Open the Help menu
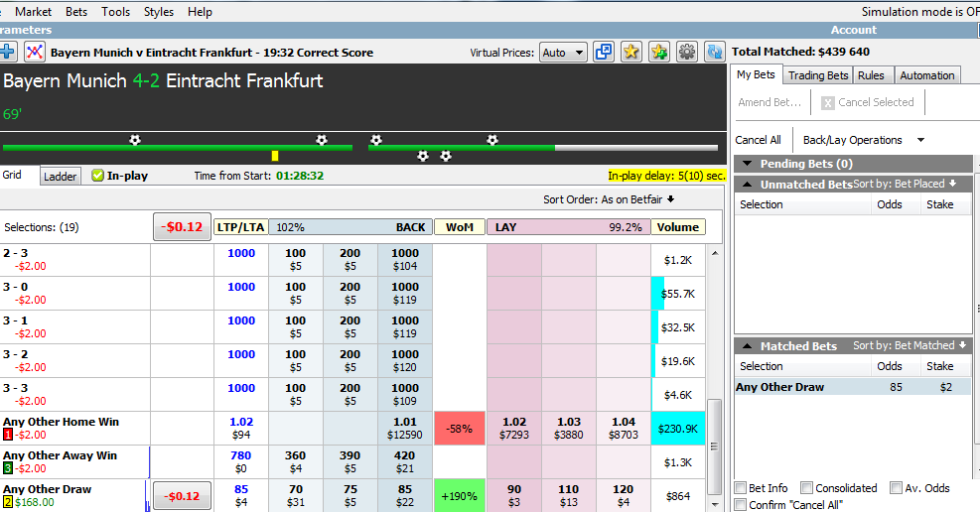Viewport: 980px width, 512px height. pyautogui.click(x=200, y=11)
